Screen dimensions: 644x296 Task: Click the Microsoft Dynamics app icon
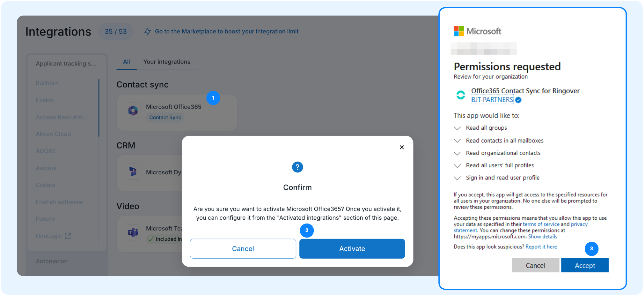pos(133,172)
